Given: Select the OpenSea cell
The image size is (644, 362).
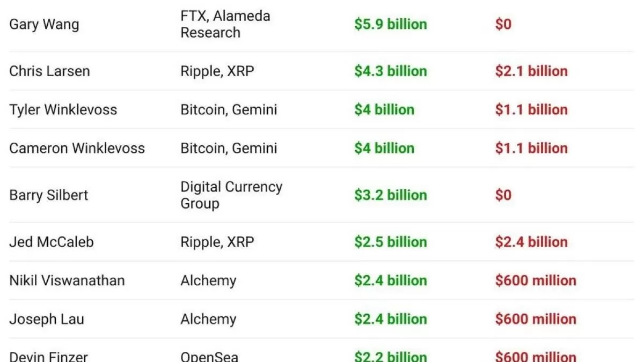Looking at the screenshot, I should [x=209, y=356].
